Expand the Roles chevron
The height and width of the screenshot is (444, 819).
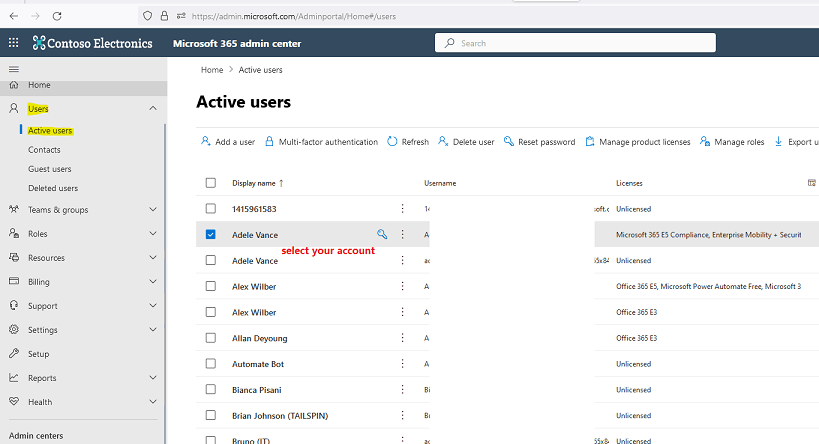(x=153, y=233)
